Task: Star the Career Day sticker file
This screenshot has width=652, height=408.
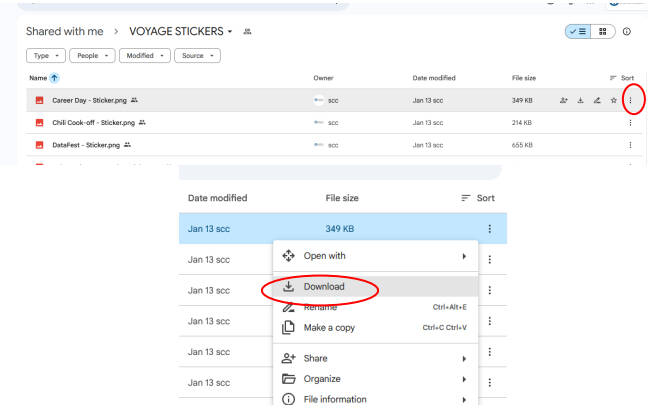Action: coord(613,100)
